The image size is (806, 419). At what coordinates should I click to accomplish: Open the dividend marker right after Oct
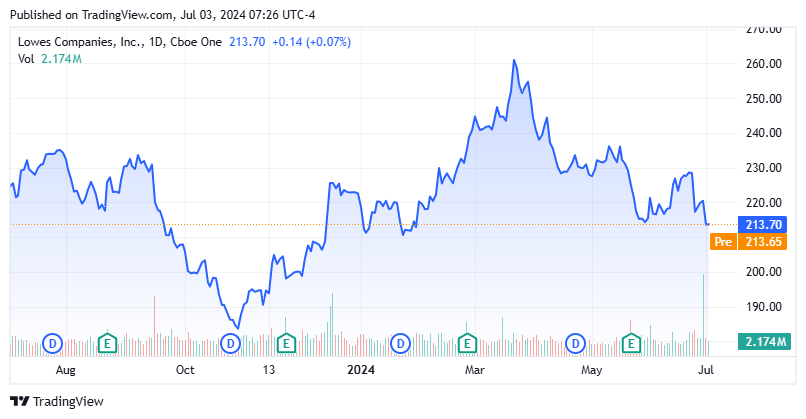230,343
